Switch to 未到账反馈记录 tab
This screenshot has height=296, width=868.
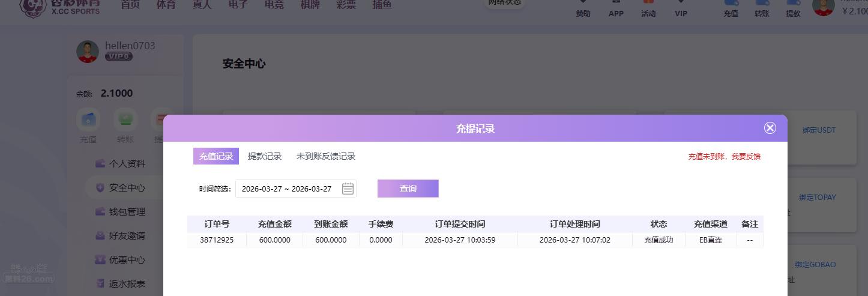pyautogui.click(x=326, y=156)
